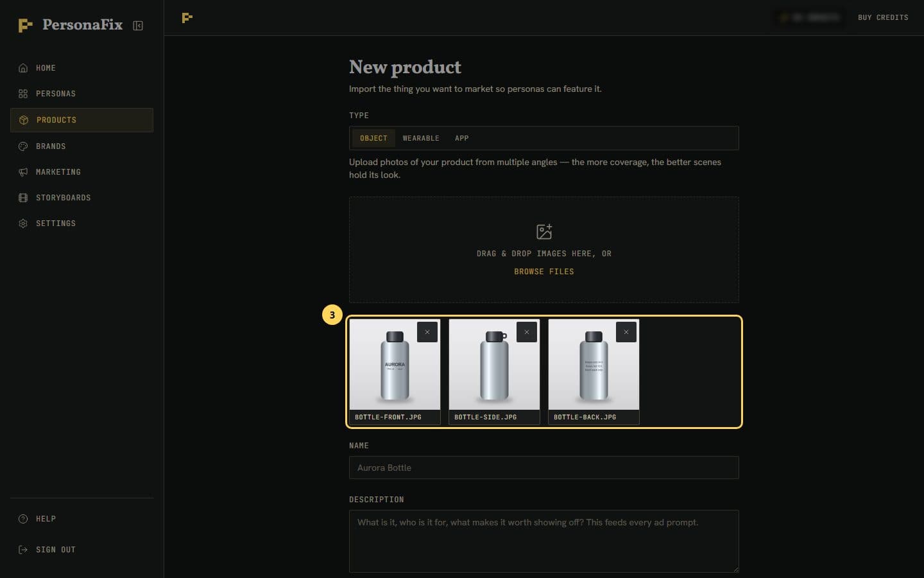The height and width of the screenshot is (578, 924).
Task: Click into the Description text area
Action: [544, 541]
